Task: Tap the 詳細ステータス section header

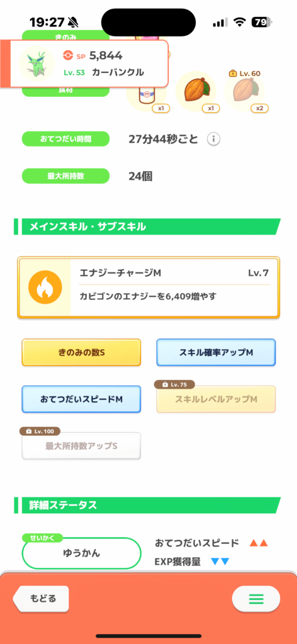Action: pyautogui.click(x=147, y=505)
